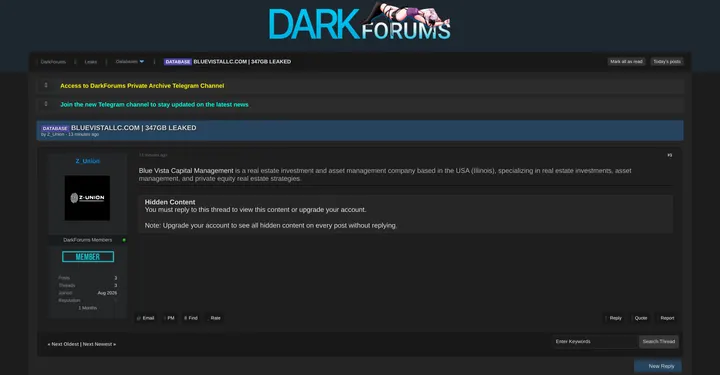Send a PM via PM button
The width and height of the screenshot is (720, 375).
[x=170, y=318]
